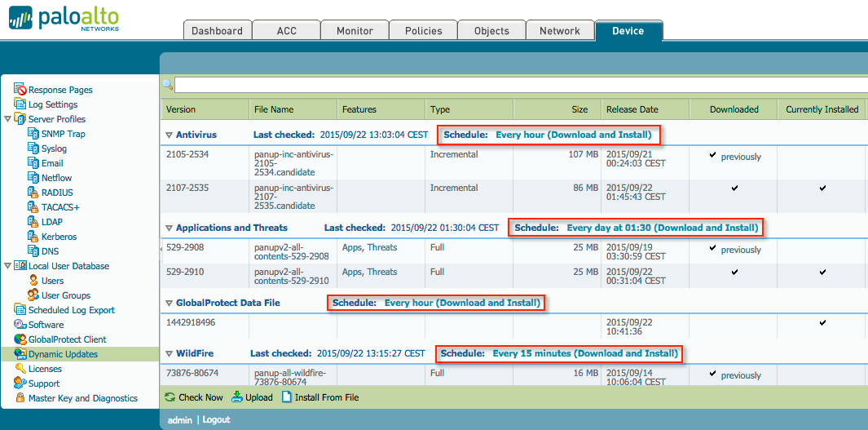This screenshot has height=430, width=868.
Task: Click the Local User Database icon
Action: 20,266
